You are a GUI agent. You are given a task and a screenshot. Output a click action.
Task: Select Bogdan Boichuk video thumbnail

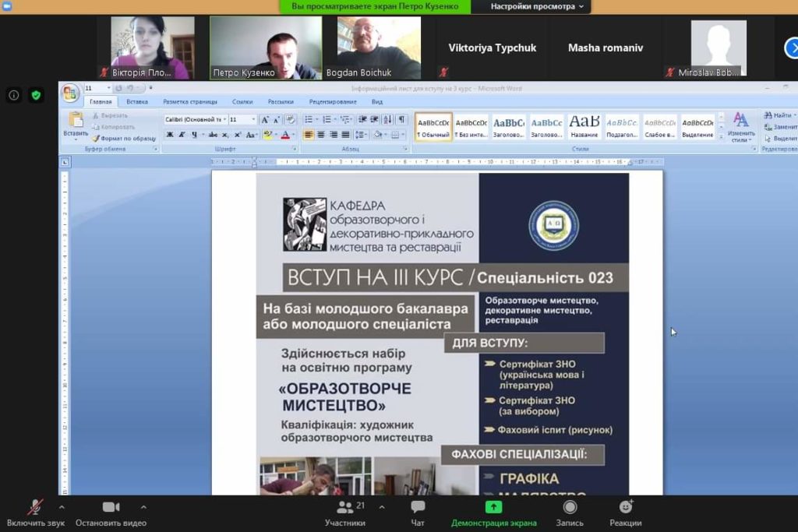tap(379, 48)
